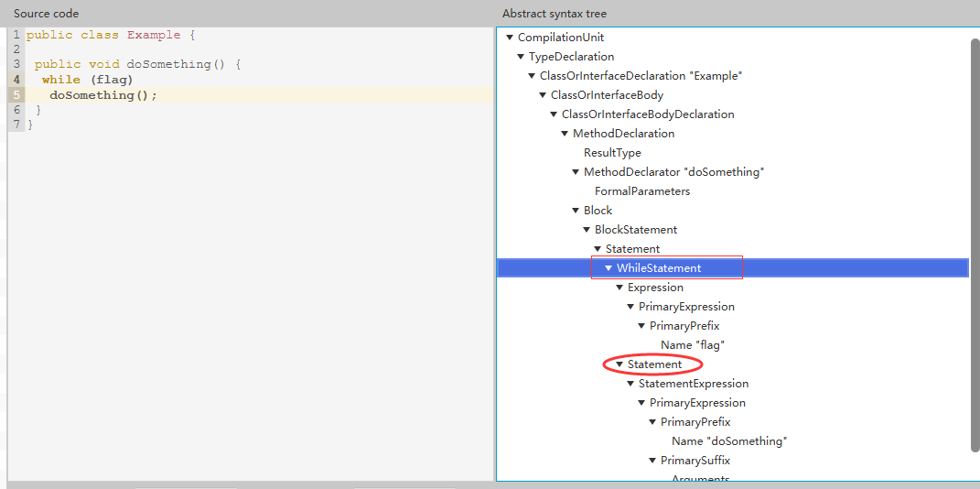Select the MethodDeclaration node label

point(624,134)
